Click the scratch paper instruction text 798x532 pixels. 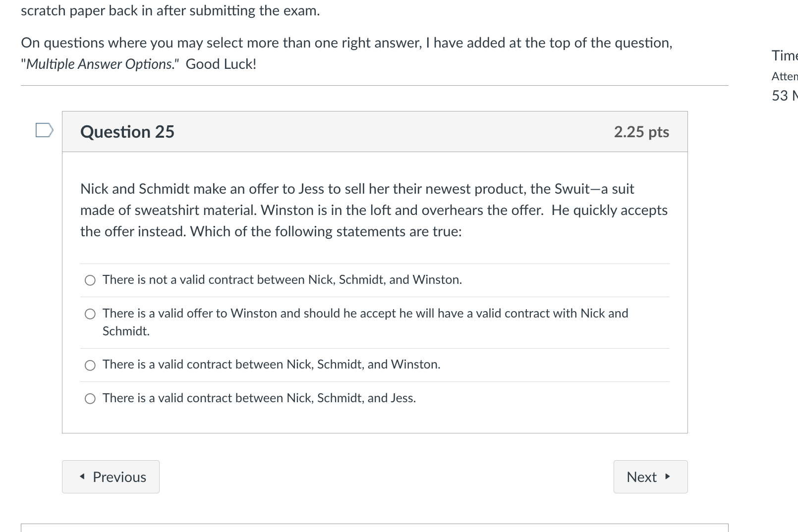click(x=171, y=10)
